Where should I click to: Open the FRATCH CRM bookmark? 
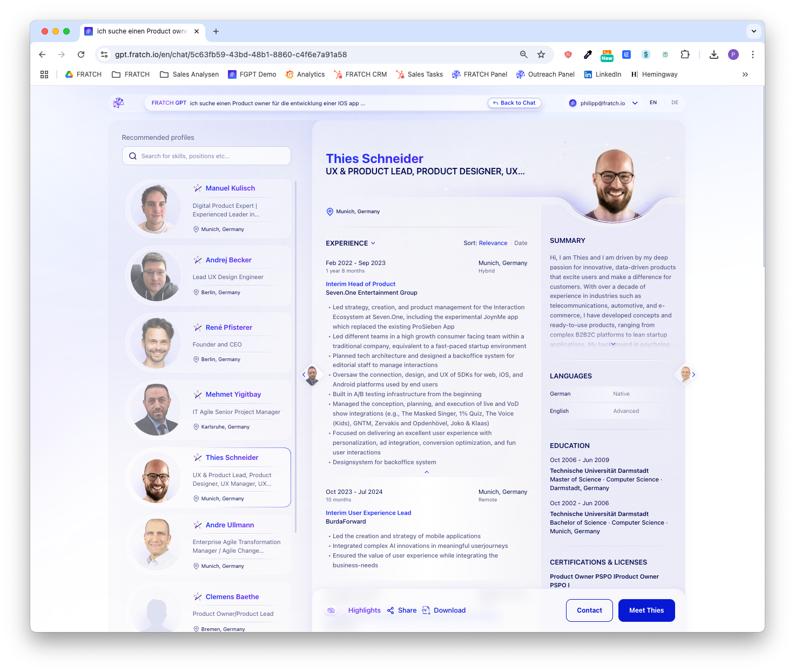click(x=360, y=74)
